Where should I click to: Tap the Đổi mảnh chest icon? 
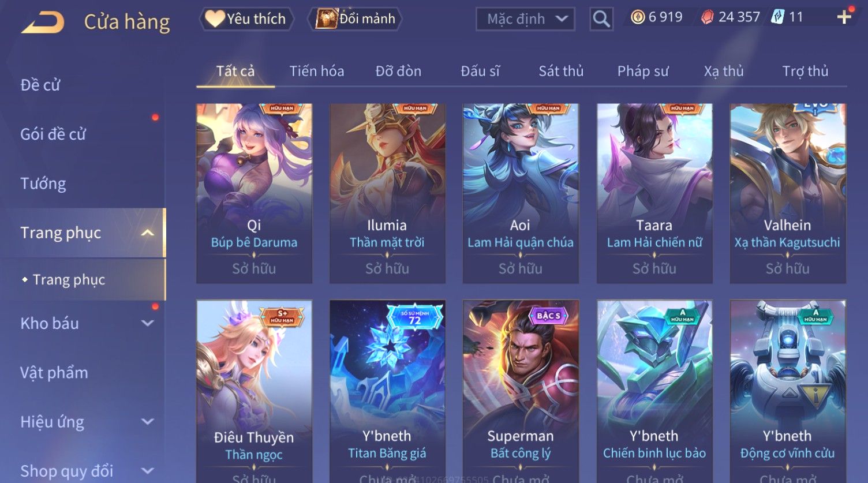tap(327, 19)
